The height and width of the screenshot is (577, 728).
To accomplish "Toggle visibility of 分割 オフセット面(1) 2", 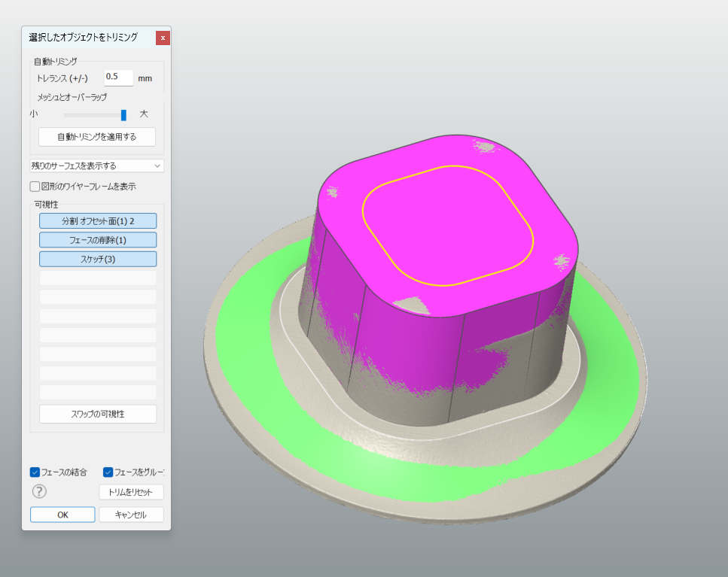I will pos(97,220).
